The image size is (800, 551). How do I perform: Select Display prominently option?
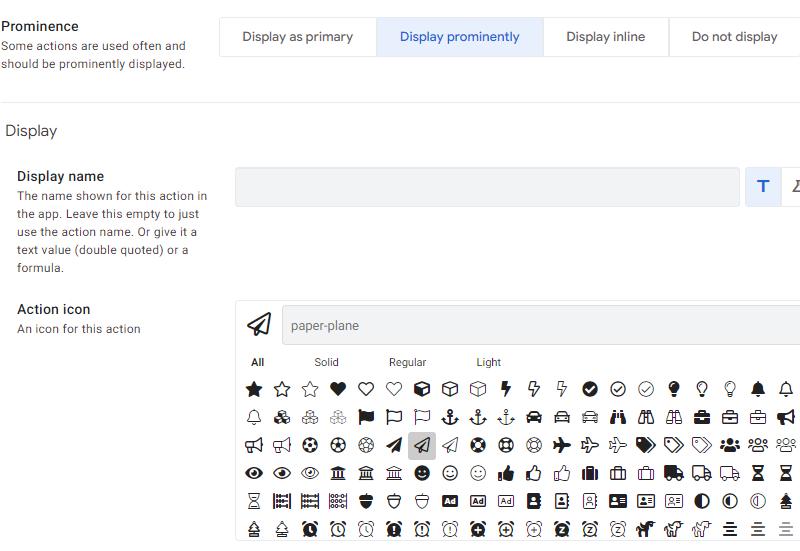pos(460,37)
